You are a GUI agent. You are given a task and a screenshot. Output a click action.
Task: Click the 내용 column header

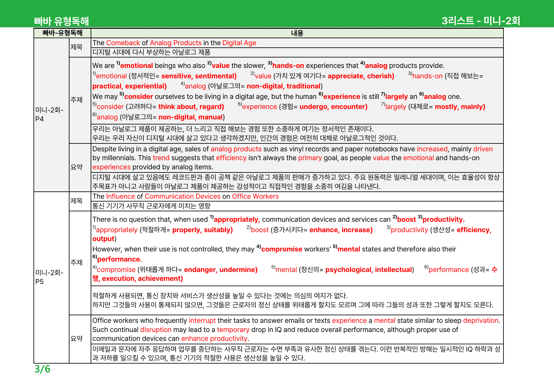pyautogui.click(x=297, y=33)
